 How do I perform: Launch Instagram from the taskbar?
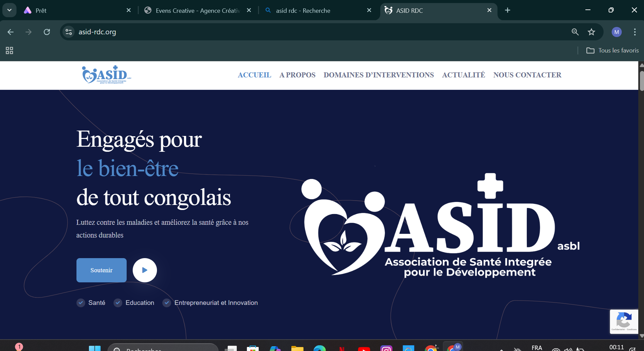[x=387, y=348]
